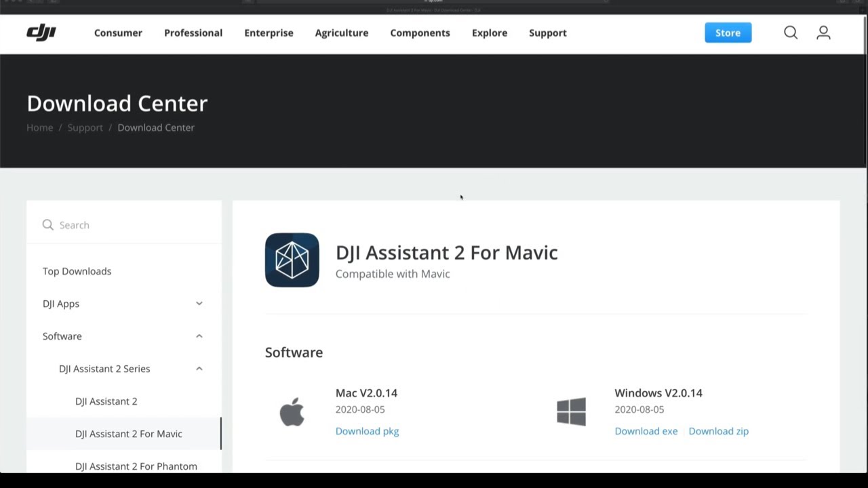
Task: Select DJI Assistant 2 in sidebar
Action: coord(106,401)
